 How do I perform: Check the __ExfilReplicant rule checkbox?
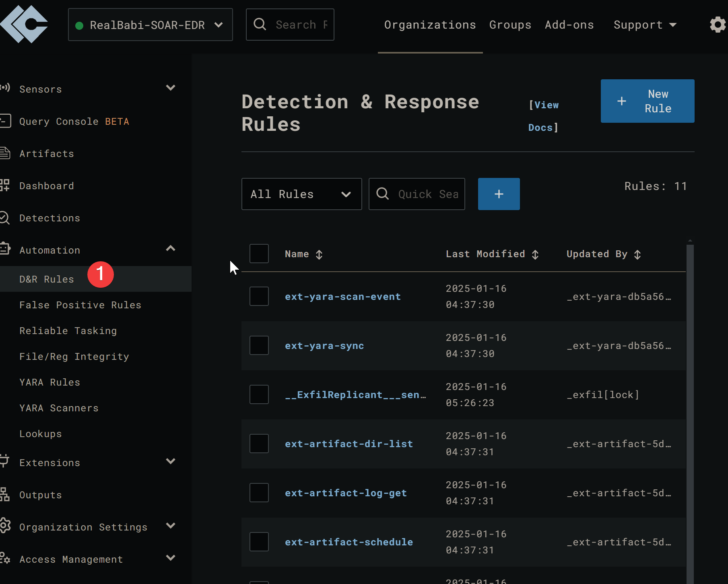(x=259, y=394)
